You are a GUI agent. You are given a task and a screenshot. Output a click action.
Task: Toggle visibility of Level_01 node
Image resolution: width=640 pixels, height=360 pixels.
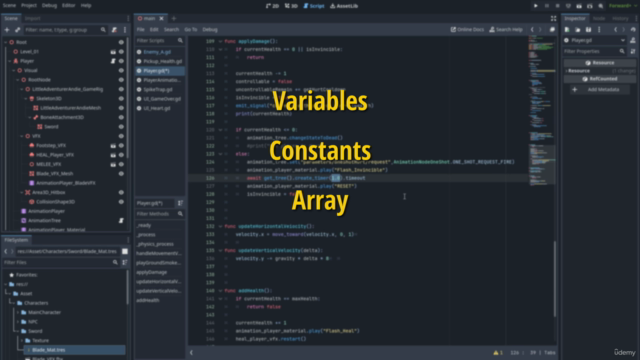[x=121, y=52]
